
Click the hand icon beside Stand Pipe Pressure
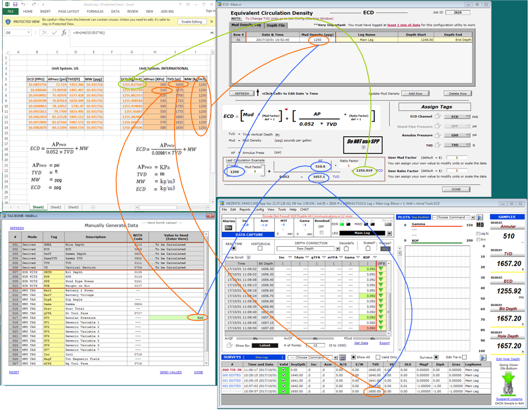(438, 126)
